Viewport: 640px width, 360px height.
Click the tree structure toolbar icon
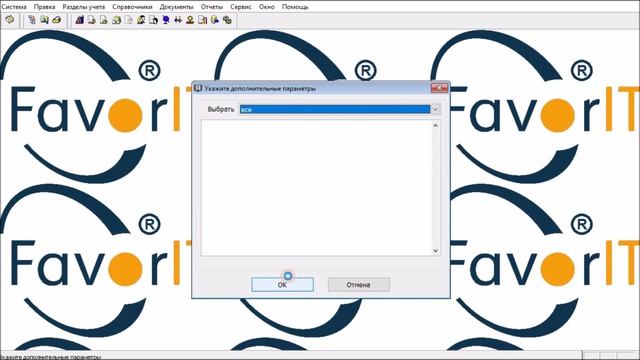pos(32,20)
